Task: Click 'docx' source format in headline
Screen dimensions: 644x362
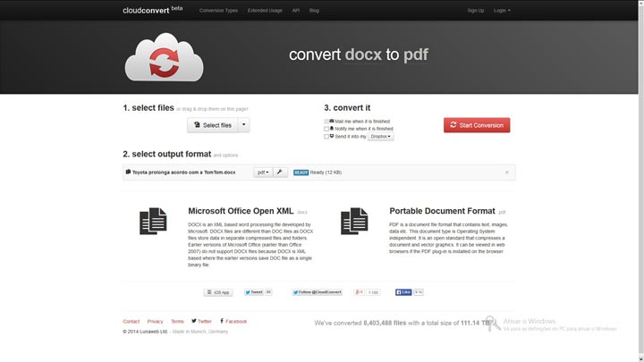Action: point(363,55)
